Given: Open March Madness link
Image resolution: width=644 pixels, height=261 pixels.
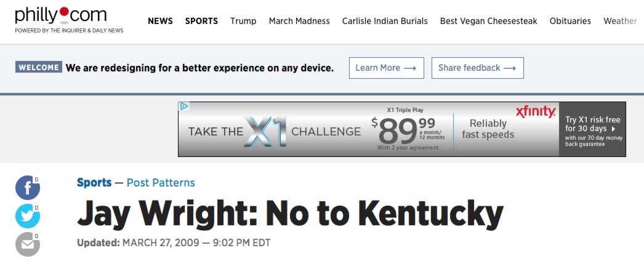Looking at the screenshot, I should [299, 21].
